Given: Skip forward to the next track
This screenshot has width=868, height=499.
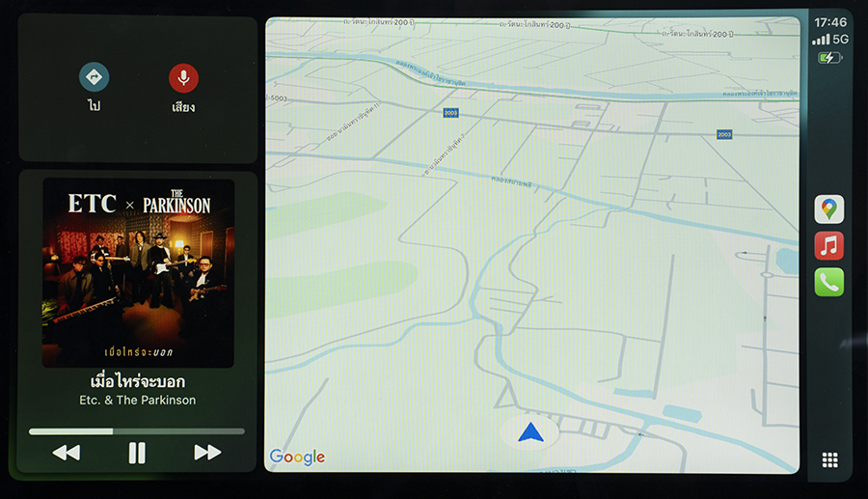Looking at the screenshot, I should tap(207, 453).
